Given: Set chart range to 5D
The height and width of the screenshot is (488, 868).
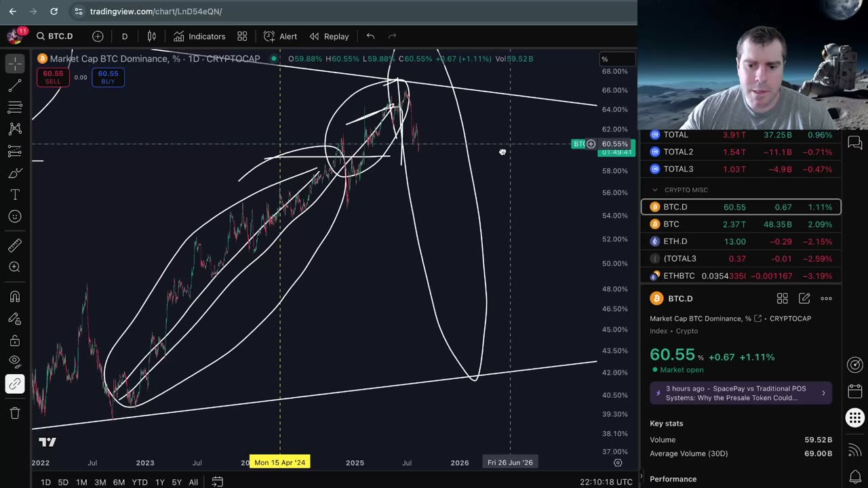Looking at the screenshot, I should pyautogui.click(x=63, y=482).
